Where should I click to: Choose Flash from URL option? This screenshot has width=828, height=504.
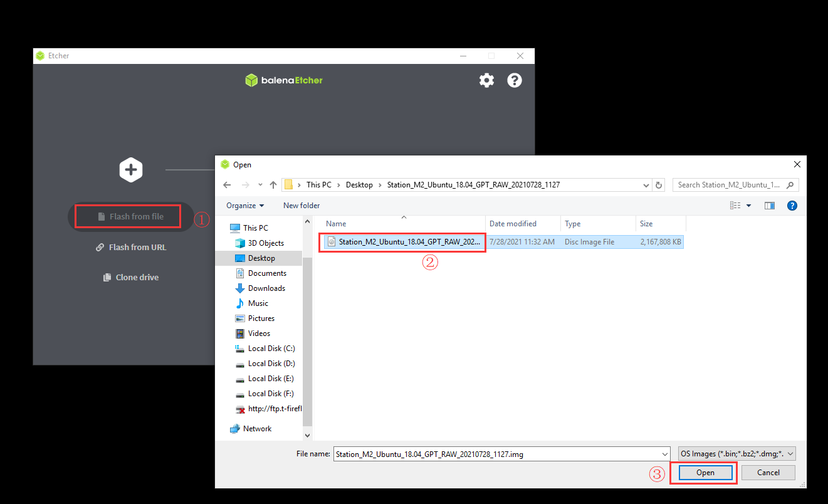[x=131, y=248]
